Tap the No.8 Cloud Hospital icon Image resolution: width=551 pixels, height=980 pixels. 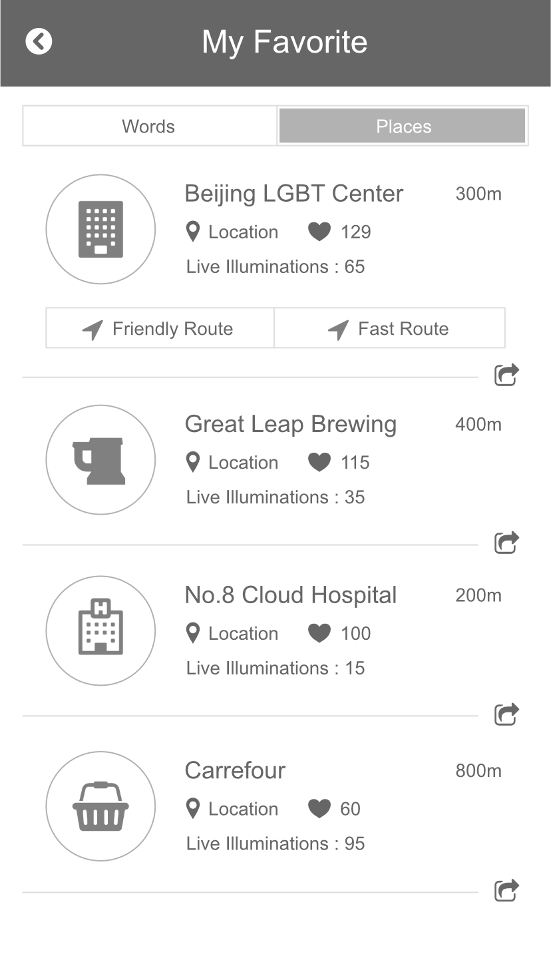click(x=100, y=630)
